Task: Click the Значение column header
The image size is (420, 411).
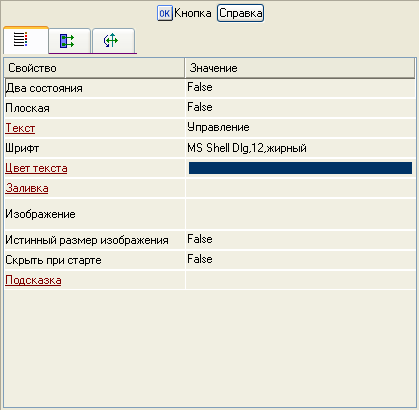Action: pos(300,68)
